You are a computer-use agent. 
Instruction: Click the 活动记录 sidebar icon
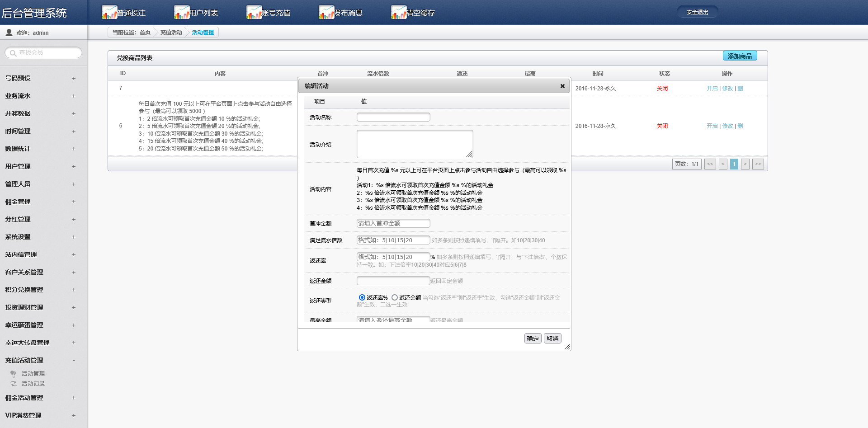(x=14, y=384)
